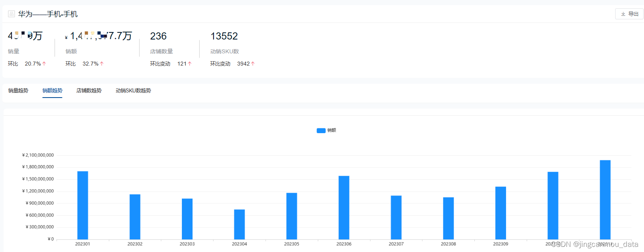
Task: Click the 202309 x-axis label
Action: pos(500,244)
